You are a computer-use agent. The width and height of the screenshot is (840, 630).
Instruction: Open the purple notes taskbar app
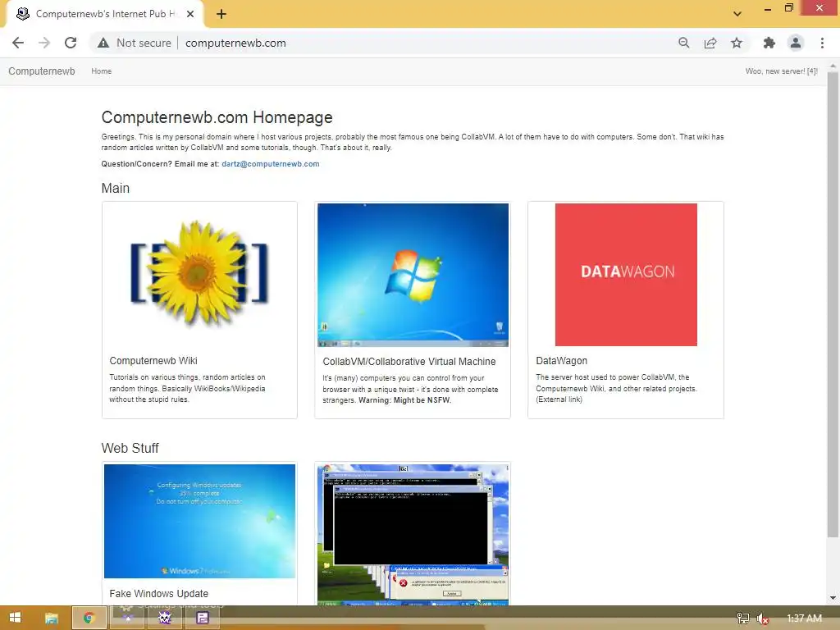(x=203, y=619)
